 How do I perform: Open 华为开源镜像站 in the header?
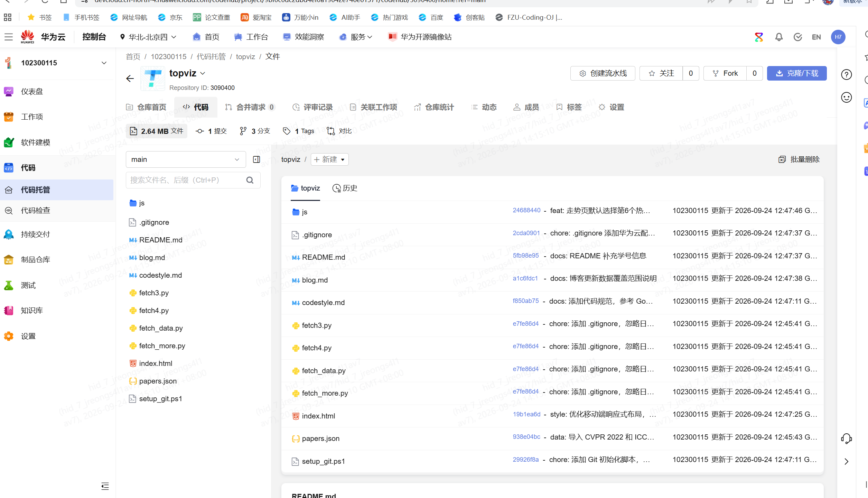[420, 37]
